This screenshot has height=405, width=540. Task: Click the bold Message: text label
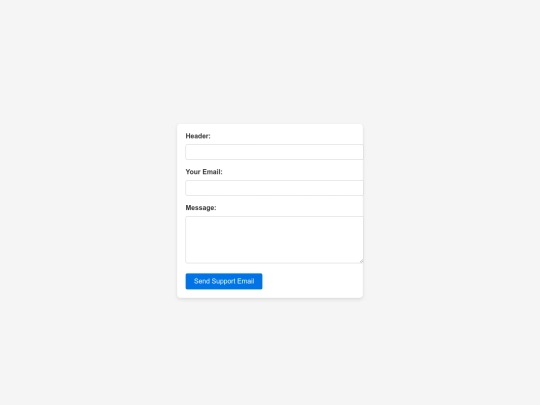pyautogui.click(x=201, y=208)
